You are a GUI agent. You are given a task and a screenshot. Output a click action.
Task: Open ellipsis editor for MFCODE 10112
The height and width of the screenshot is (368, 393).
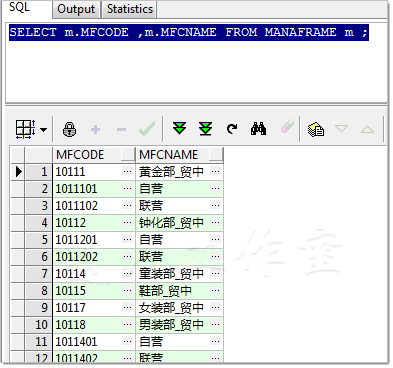coord(127,223)
